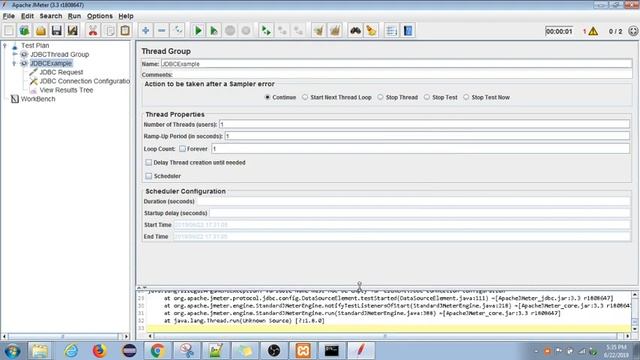
Task: Click the gray Stop test icon
Action: pos(230,31)
